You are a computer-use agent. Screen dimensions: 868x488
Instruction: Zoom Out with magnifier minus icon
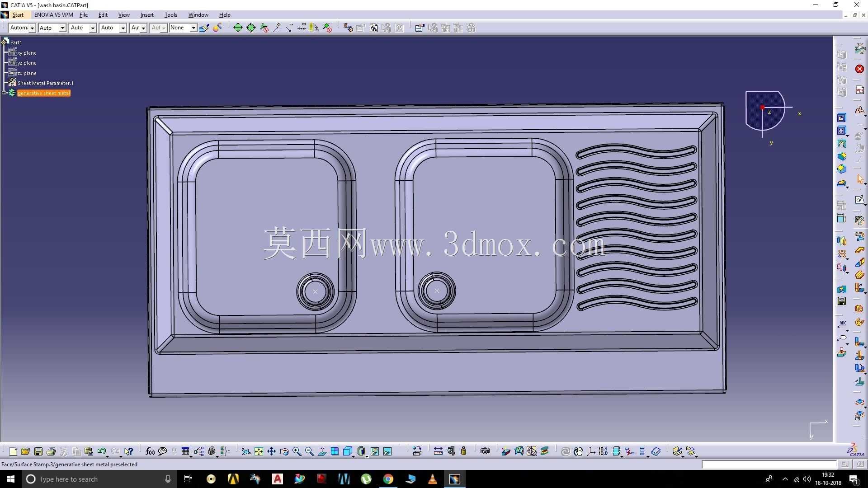pyautogui.click(x=309, y=451)
